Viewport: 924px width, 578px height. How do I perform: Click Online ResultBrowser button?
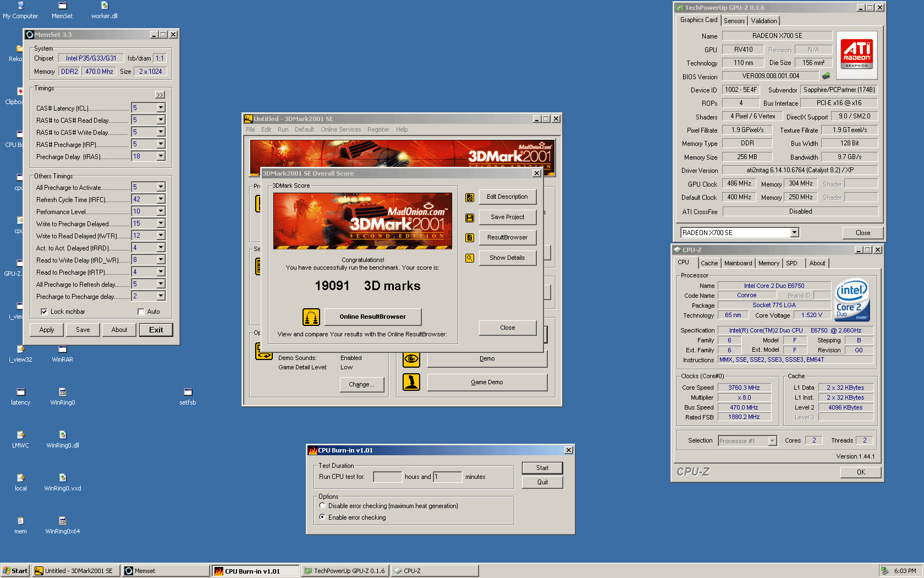(x=373, y=317)
